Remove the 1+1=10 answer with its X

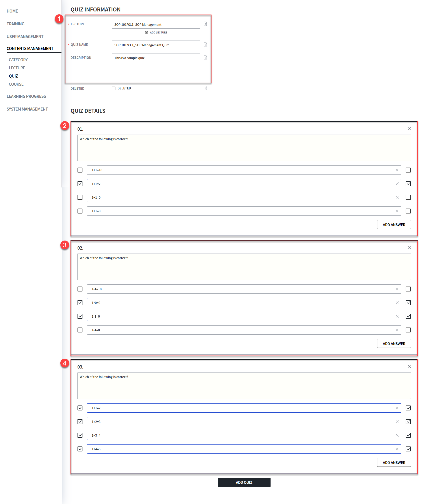click(x=397, y=170)
